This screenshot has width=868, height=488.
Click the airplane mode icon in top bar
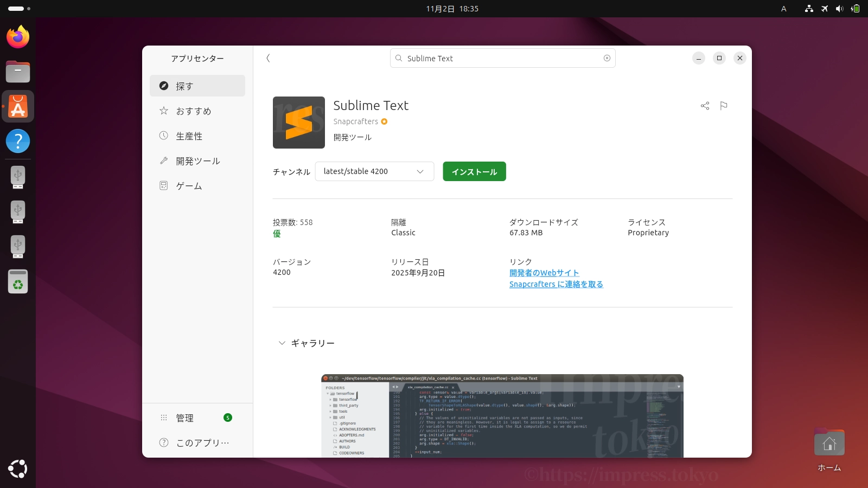click(825, 9)
